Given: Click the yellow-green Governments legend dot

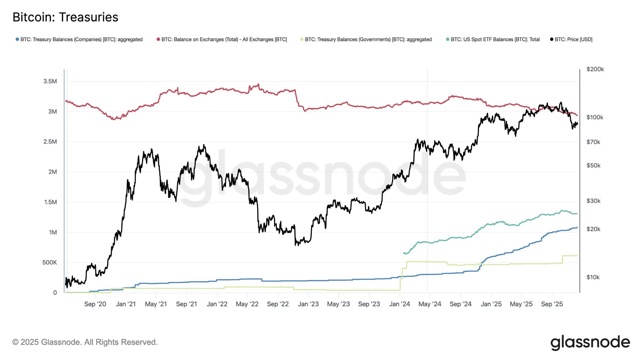Looking at the screenshot, I should 302,39.
